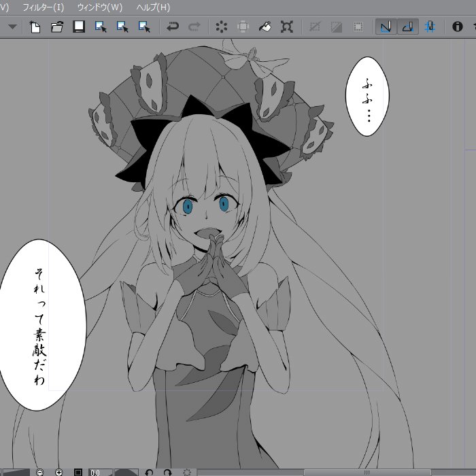Click the second export-with-cursor icon
Screen dimensions: 476x476
pos(122,27)
